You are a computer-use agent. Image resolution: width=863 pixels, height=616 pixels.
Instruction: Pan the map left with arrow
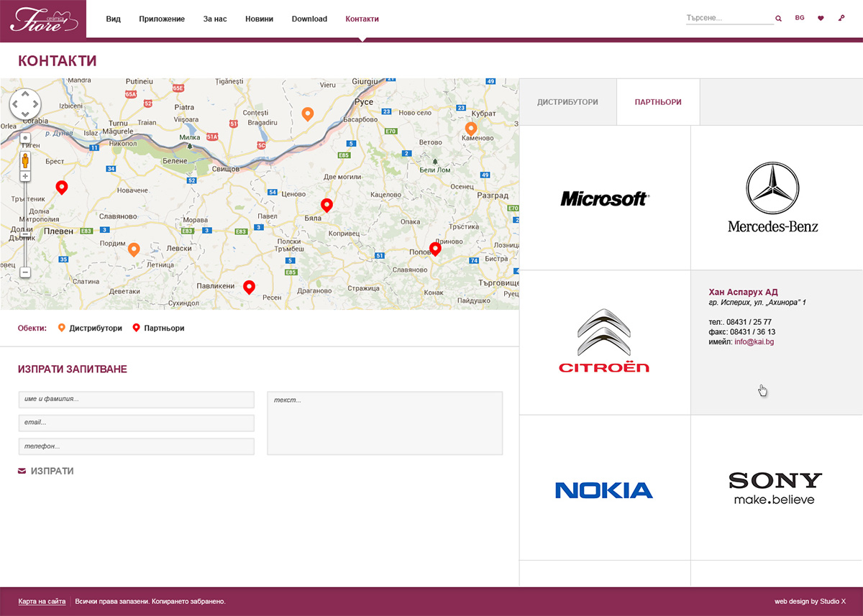15,104
